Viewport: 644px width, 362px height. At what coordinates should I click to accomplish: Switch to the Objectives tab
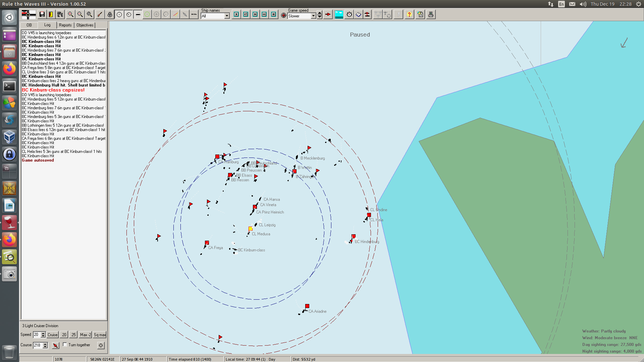click(x=85, y=25)
